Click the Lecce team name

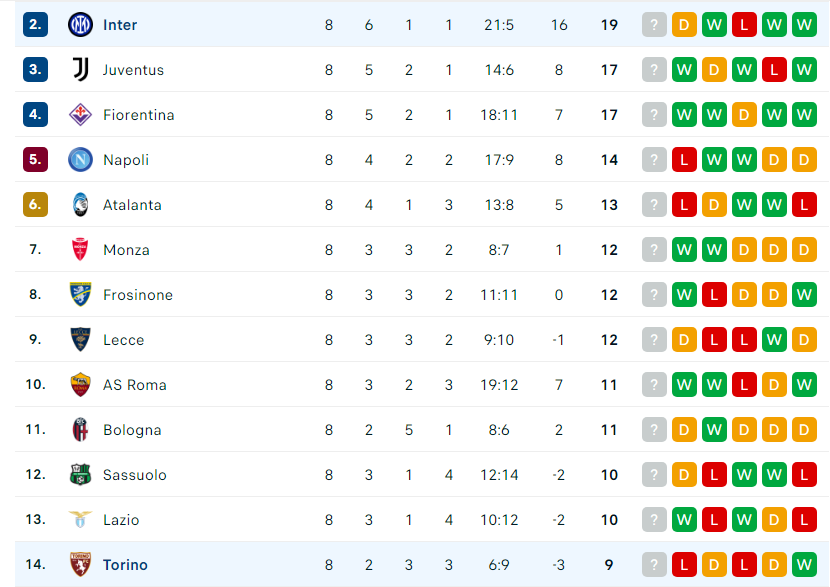[124, 340]
